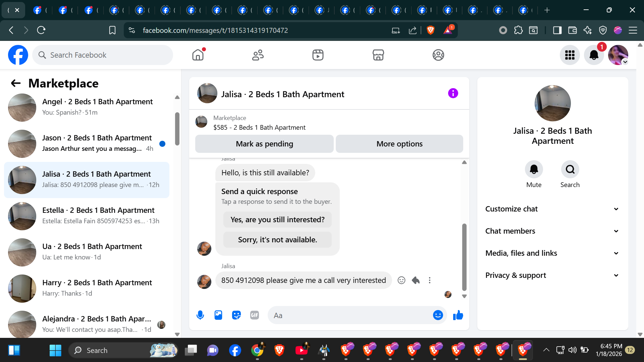
Task: Send a thumbs-up like
Action: tap(458, 315)
